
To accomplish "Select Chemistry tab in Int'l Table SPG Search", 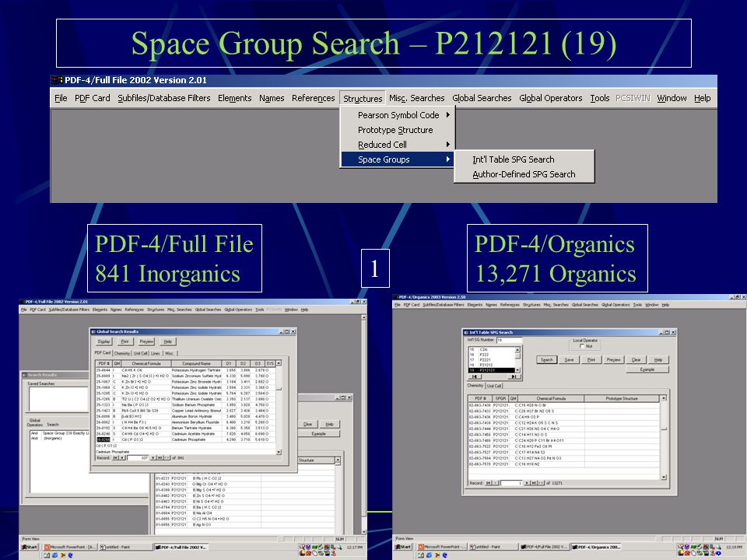I will (x=475, y=385).
